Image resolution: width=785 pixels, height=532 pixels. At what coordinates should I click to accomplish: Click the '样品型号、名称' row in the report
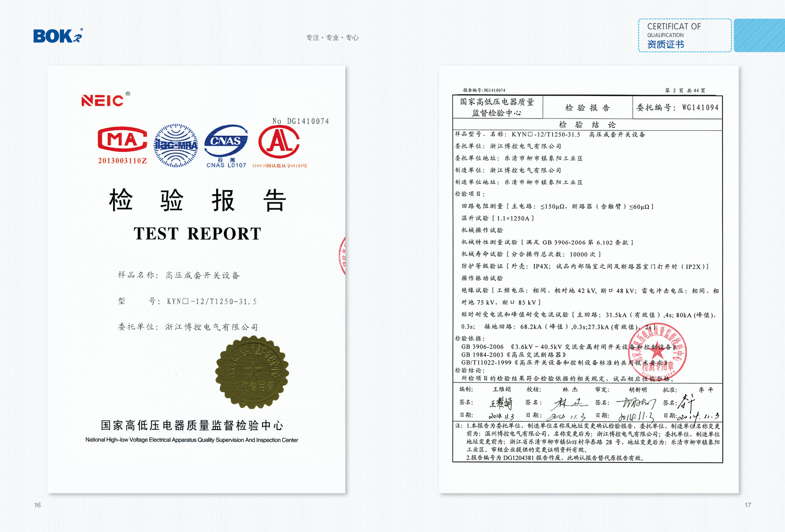point(550,134)
